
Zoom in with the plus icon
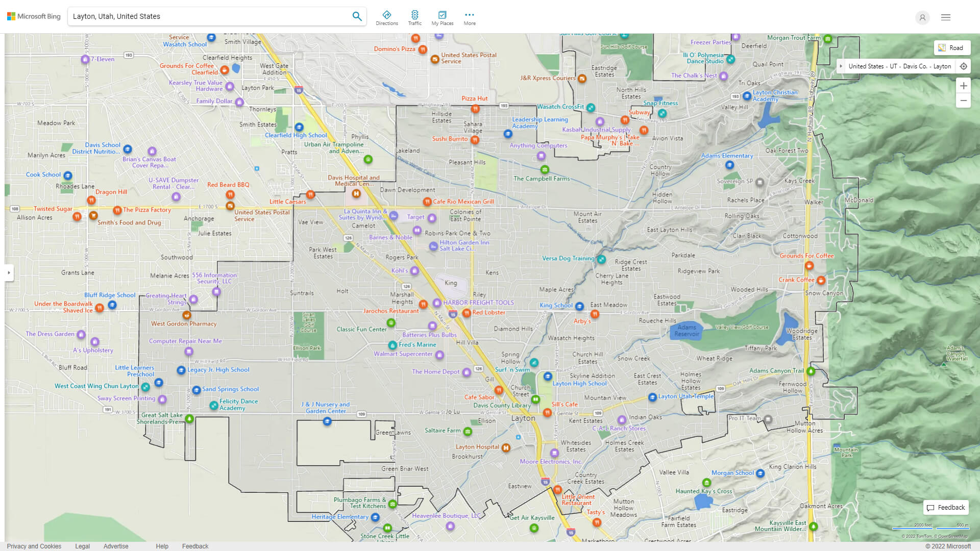click(x=964, y=86)
